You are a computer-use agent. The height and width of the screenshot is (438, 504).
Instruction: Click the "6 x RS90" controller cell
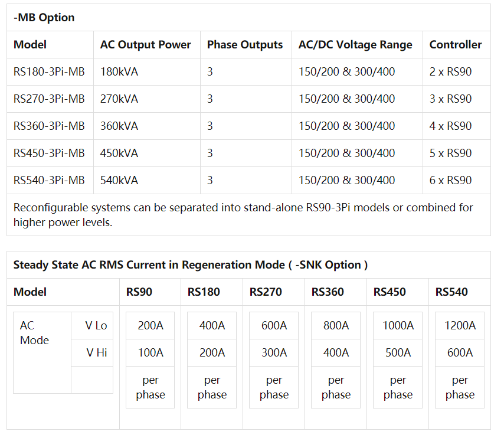pos(450,181)
